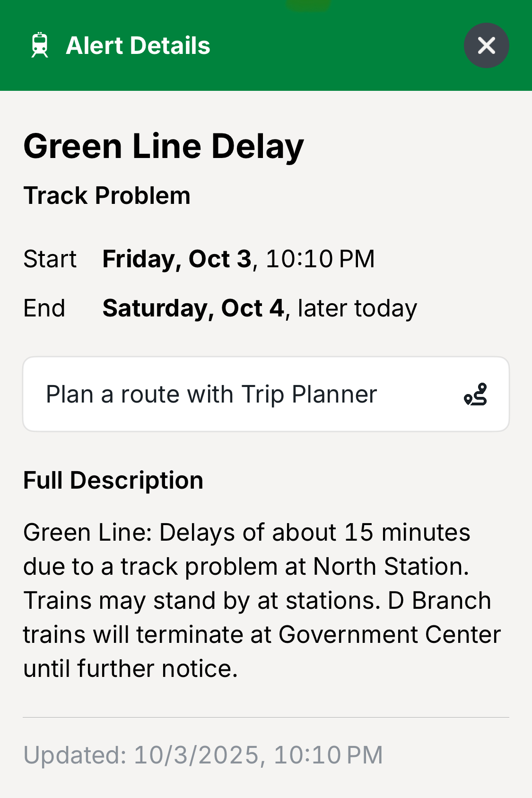
Task: Tap the Start label
Action: point(50,259)
